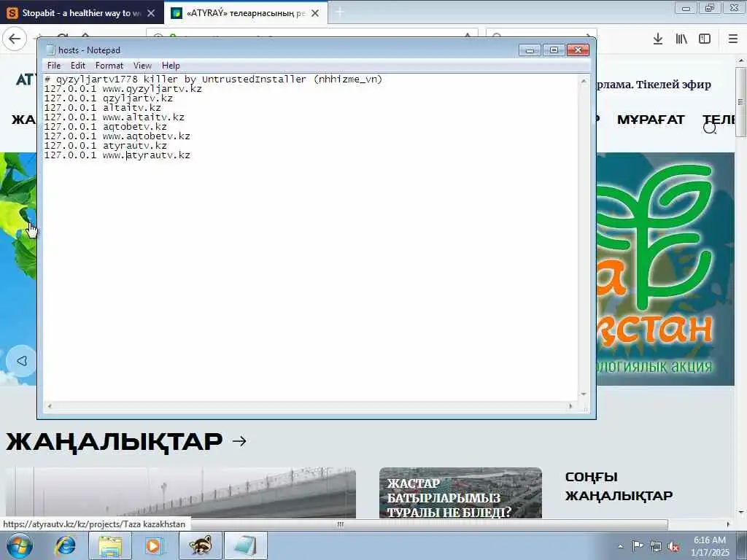747x560 pixels.
Task: Click the Taza Kazakhstan green logo banner
Action: click(x=665, y=269)
